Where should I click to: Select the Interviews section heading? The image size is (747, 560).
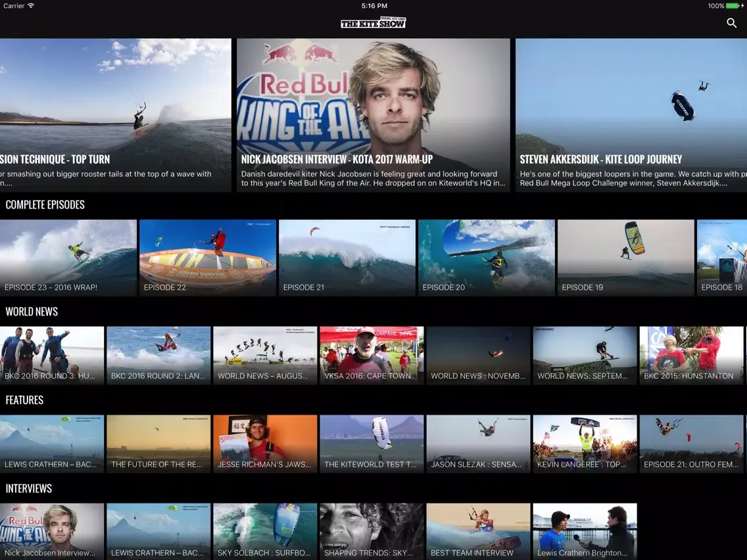coord(28,488)
